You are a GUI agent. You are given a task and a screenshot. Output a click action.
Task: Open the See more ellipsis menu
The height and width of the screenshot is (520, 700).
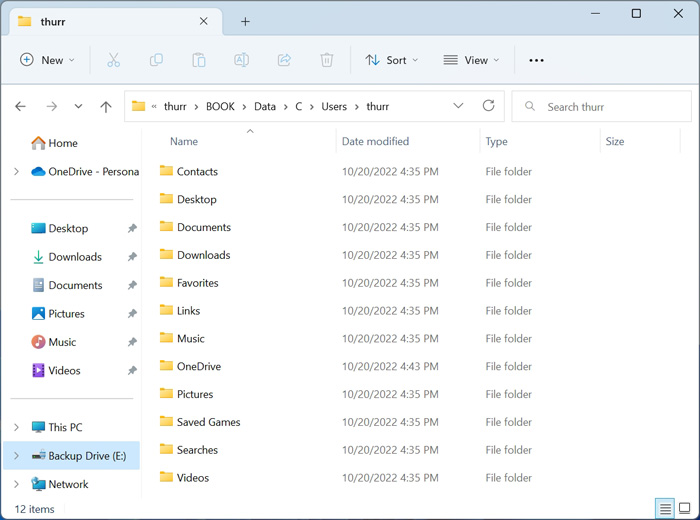pos(536,60)
